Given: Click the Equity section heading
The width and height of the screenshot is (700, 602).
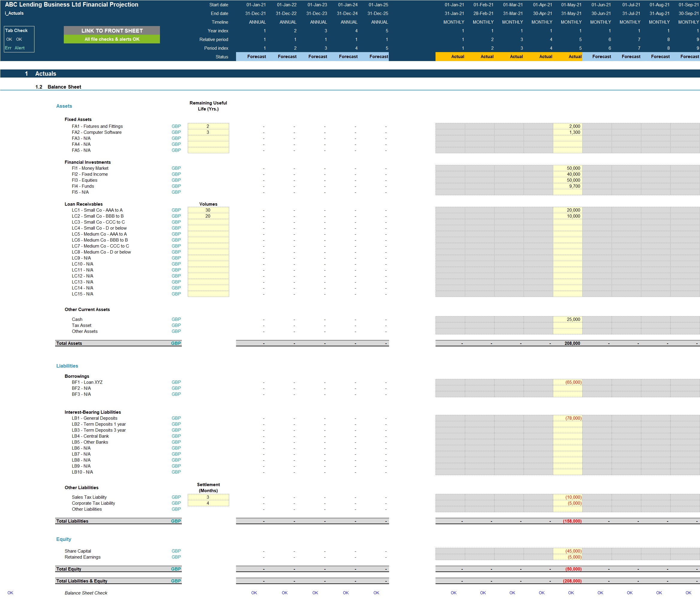Looking at the screenshot, I should point(64,539).
